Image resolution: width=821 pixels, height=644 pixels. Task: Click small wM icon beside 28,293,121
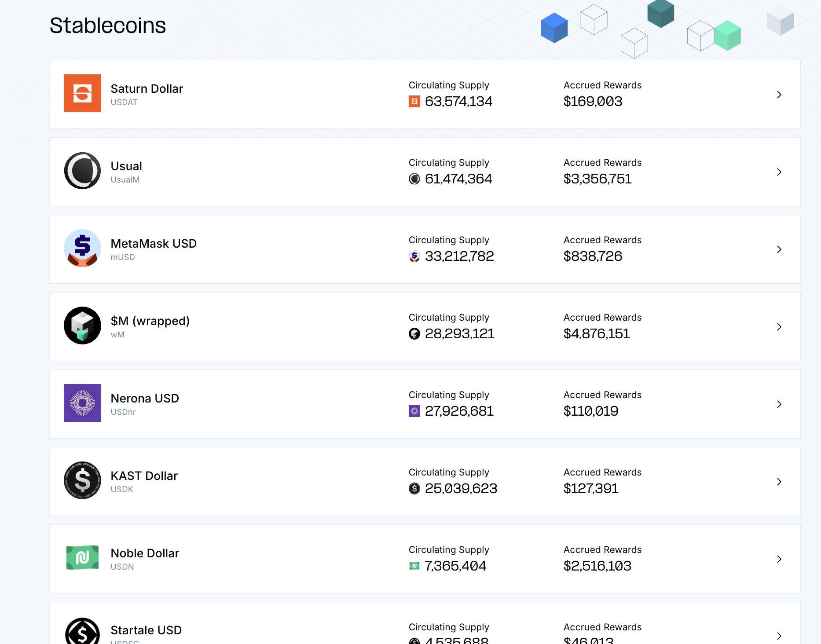[414, 334]
